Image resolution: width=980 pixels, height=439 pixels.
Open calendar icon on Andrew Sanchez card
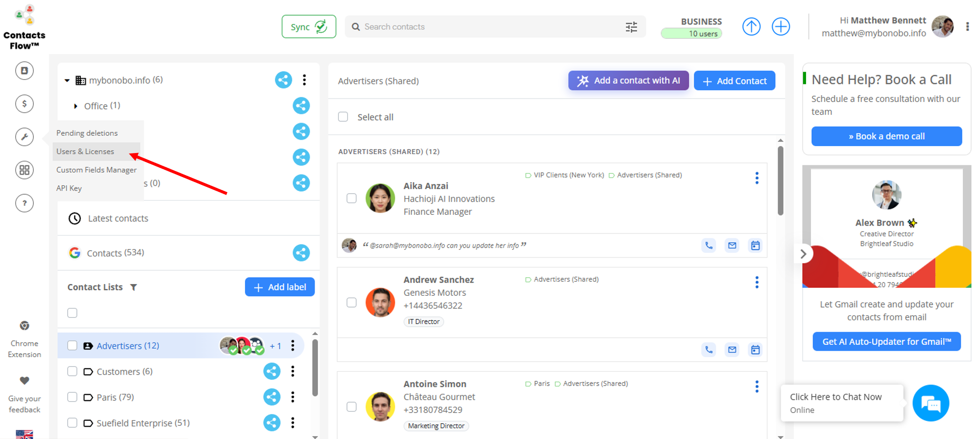tap(755, 350)
